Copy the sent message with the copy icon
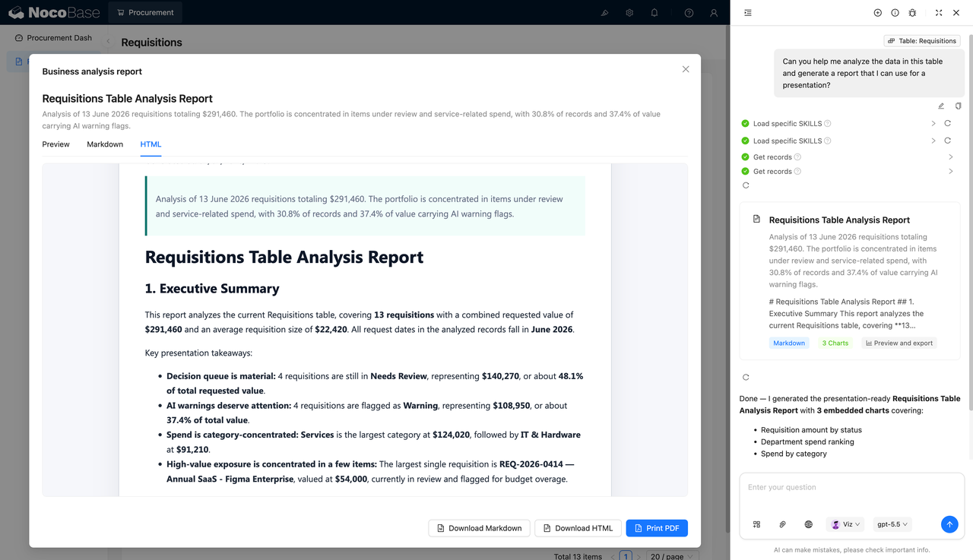Screen dimensions: 973x560 pyautogui.click(x=958, y=106)
